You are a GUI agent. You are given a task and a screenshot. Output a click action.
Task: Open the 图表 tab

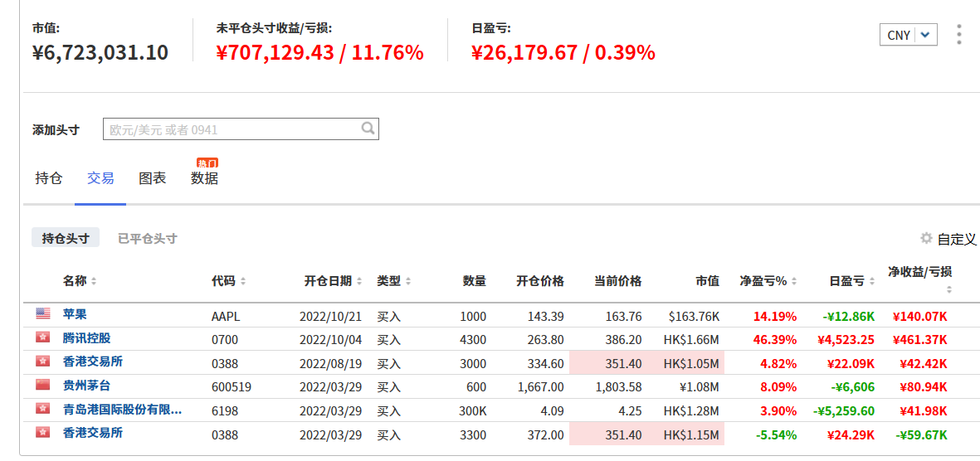tap(153, 178)
